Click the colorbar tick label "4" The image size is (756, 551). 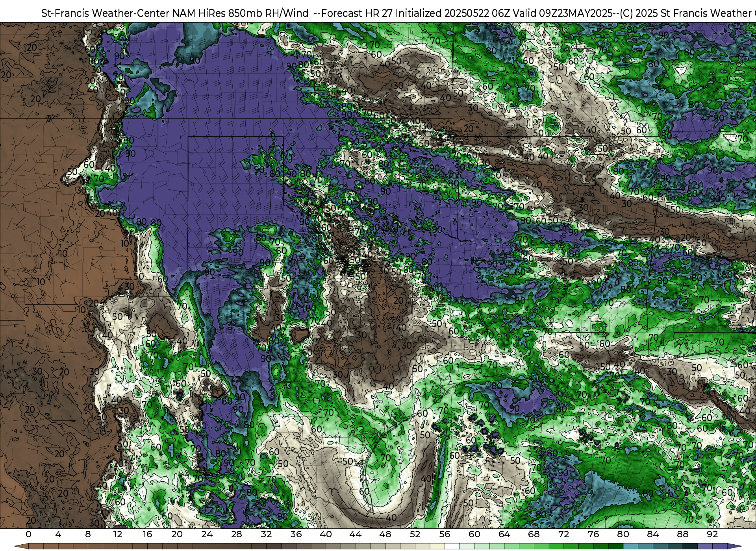point(58,534)
